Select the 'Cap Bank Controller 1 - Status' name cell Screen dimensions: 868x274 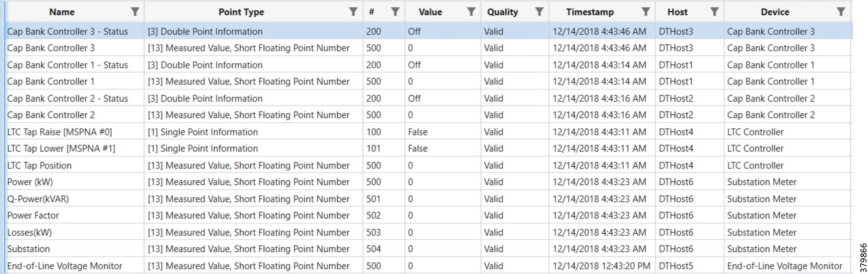click(68, 65)
